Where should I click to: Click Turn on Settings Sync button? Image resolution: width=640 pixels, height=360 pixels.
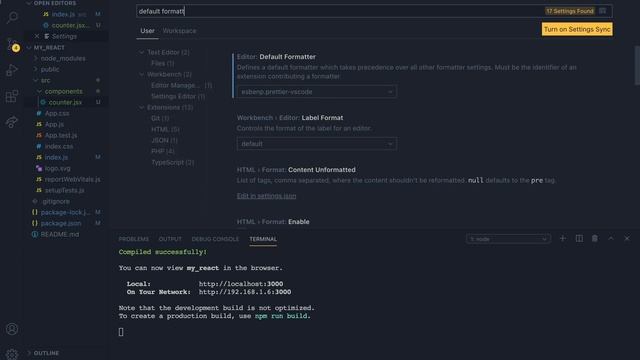[x=577, y=29]
